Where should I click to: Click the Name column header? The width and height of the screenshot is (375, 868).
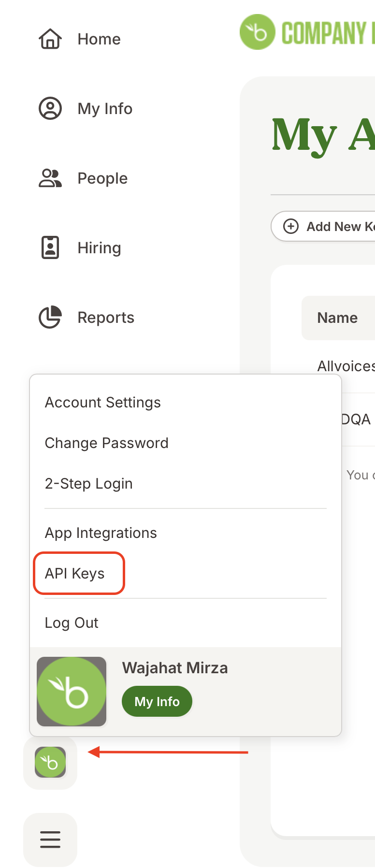(x=337, y=318)
